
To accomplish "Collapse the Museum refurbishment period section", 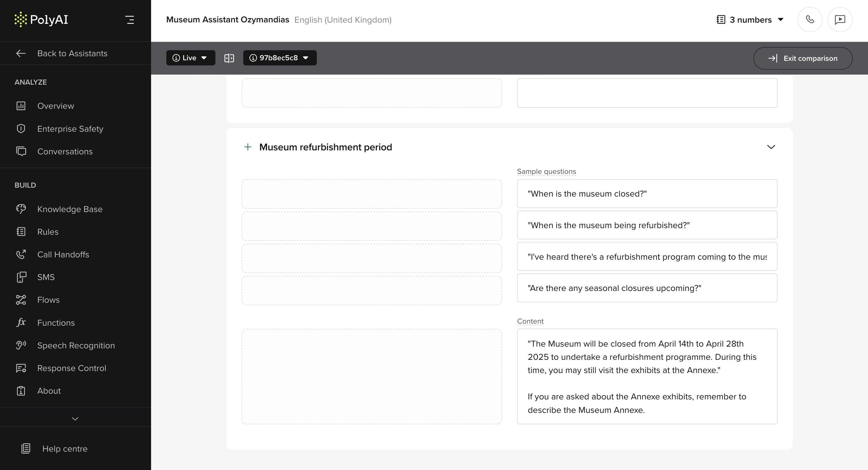I will click(x=771, y=147).
